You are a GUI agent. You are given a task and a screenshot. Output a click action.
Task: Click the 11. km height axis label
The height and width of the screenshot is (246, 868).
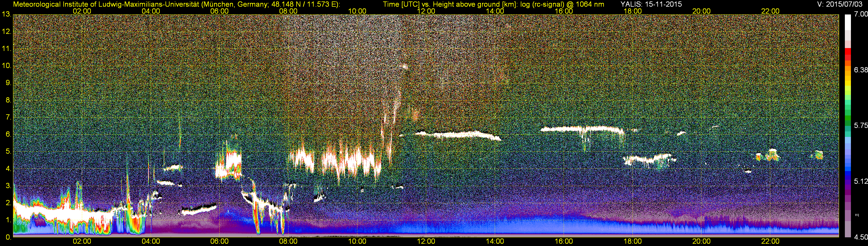pyautogui.click(x=6, y=49)
